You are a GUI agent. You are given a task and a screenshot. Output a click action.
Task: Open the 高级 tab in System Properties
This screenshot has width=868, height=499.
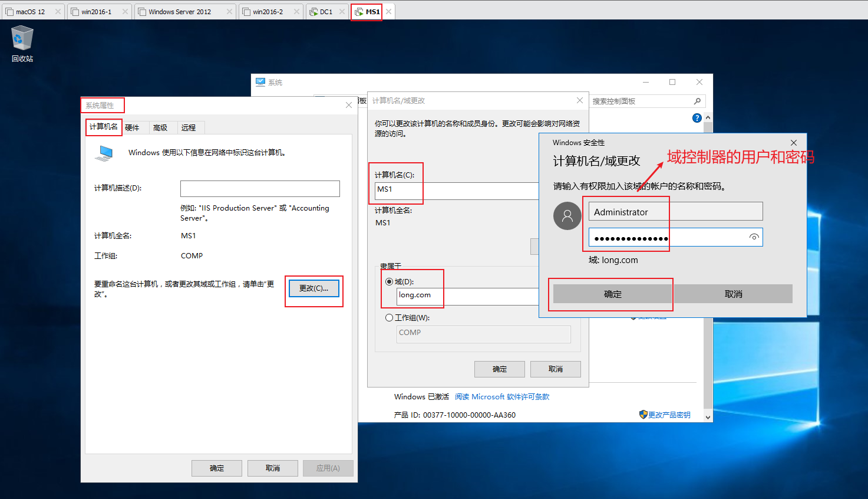click(x=160, y=127)
